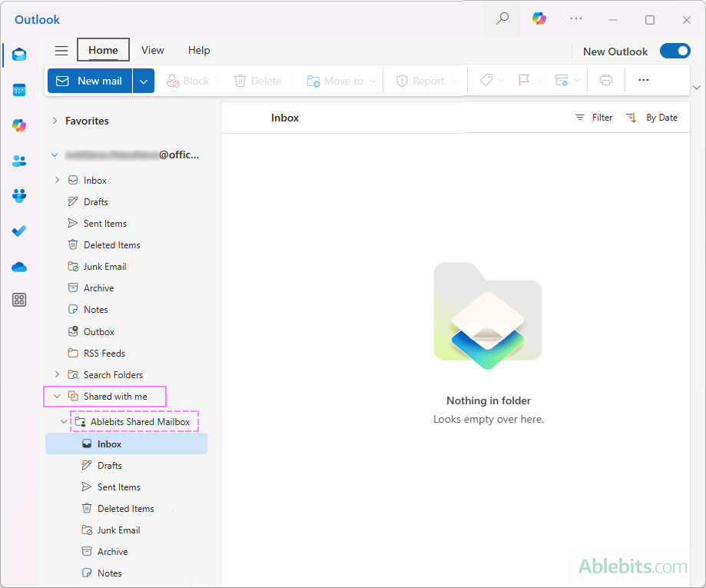Open the shared mailbox Deleted Items folder

point(126,509)
